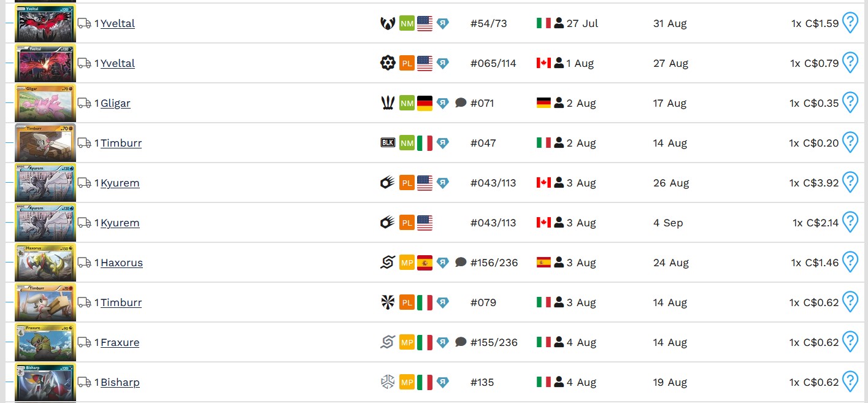The image size is (868, 403).
Task: Click the seller user icon beside 27 Jul
Action: pos(559,23)
